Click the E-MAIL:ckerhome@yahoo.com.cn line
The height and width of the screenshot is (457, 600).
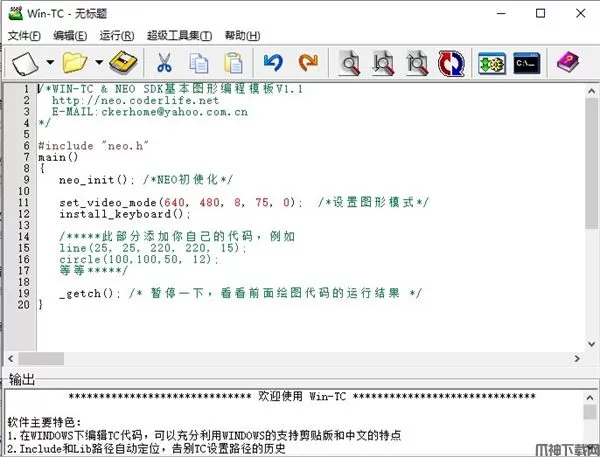pyautogui.click(x=150, y=112)
